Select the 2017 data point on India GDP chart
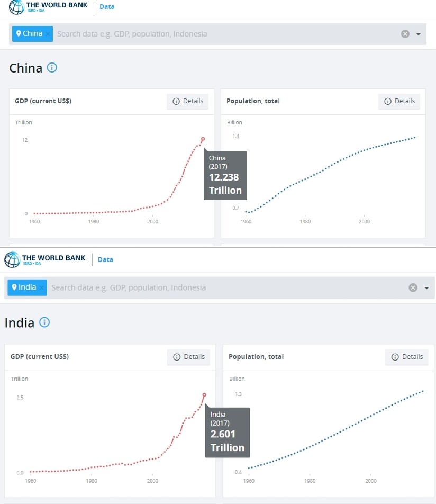The width and height of the screenshot is (436, 504). (204, 395)
